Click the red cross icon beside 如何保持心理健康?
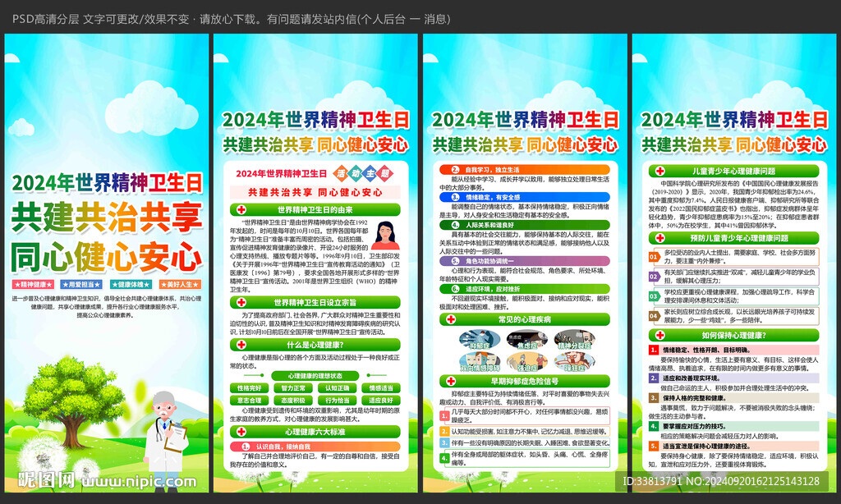The width and height of the screenshot is (841, 504). point(659,335)
